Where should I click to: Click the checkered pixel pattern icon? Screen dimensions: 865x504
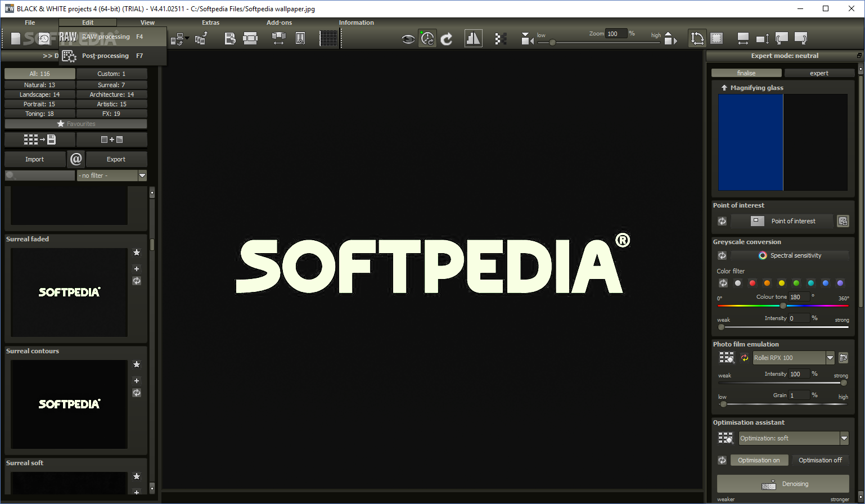[x=501, y=38]
